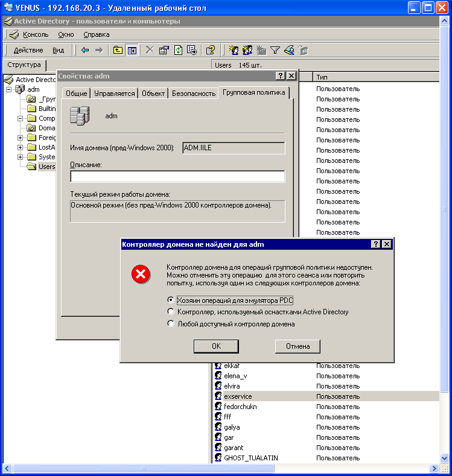Select the Doma... tree item
Image resolution: width=452 pixels, height=476 pixels.
[x=46, y=128]
